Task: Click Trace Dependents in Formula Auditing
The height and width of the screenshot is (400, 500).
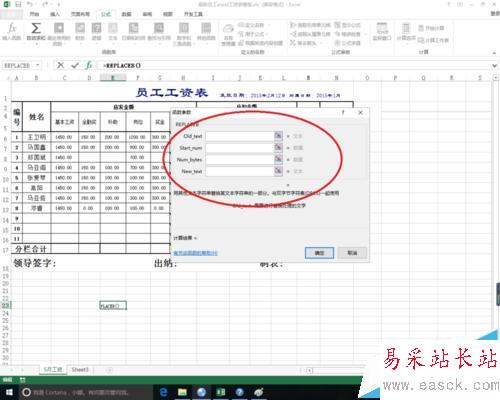Action: point(310,34)
